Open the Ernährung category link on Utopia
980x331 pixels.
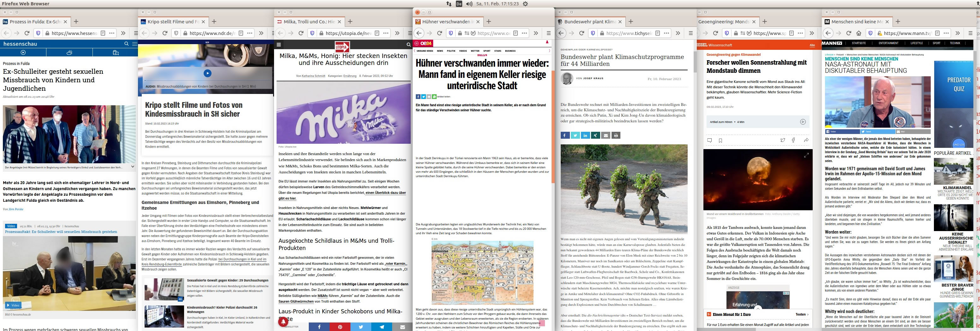pos(350,76)
